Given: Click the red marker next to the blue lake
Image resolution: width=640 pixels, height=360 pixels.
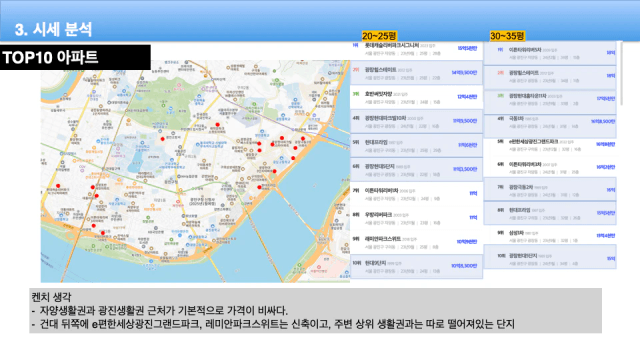Looking at the screenshot, I should click(x=163, y=139).
